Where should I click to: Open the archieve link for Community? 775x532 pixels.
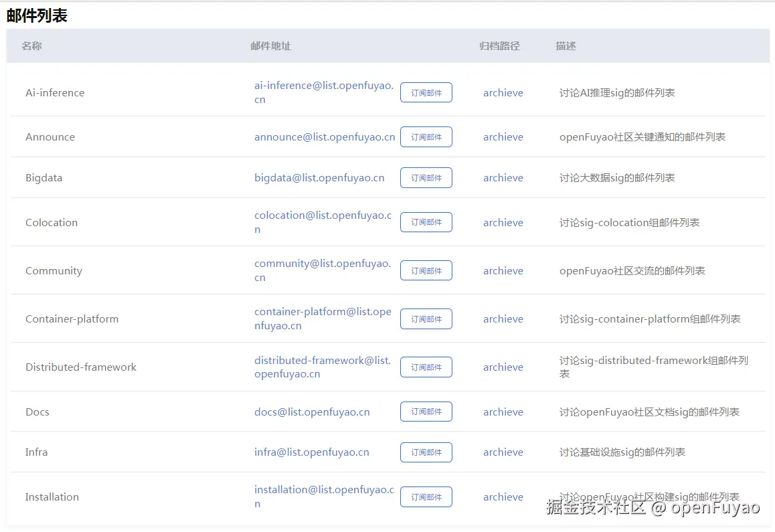point(503,270)
